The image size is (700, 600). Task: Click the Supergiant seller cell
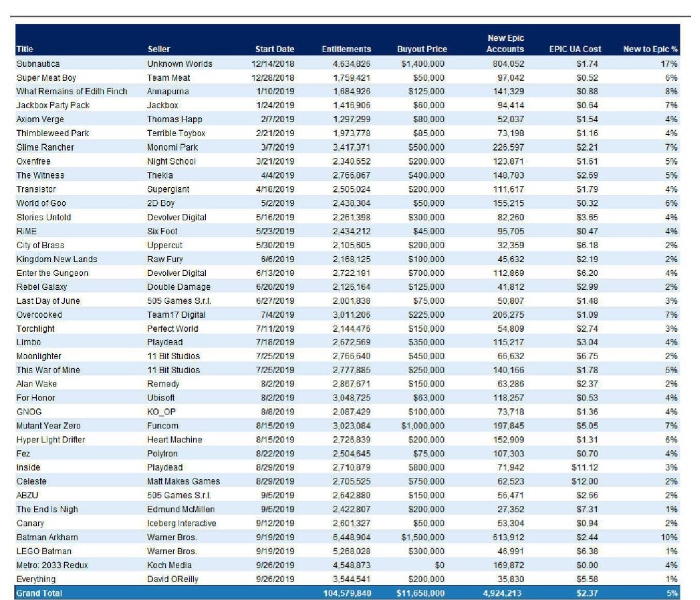[x=168, y=189]
